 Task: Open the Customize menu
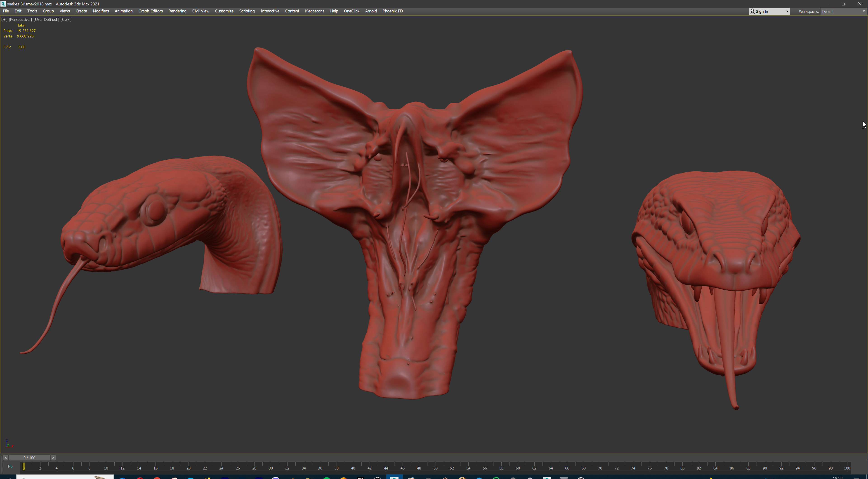coord(224,11)
